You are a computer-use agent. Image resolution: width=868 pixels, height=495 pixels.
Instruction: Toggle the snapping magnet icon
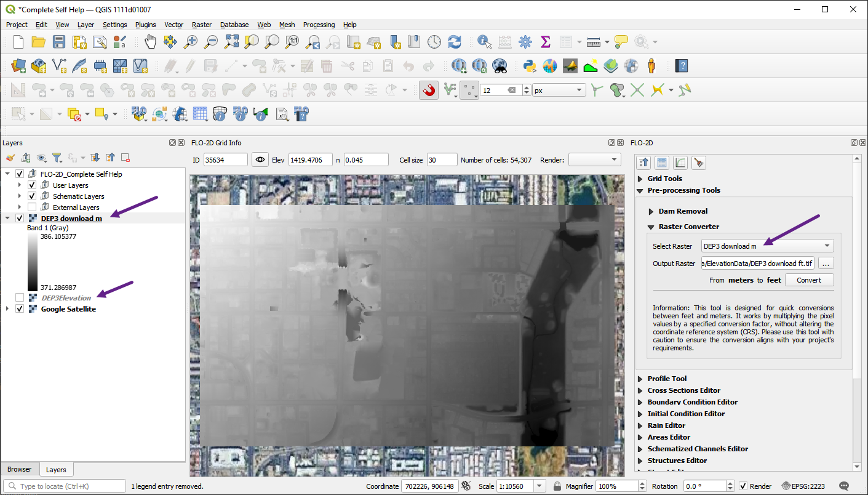429,91
